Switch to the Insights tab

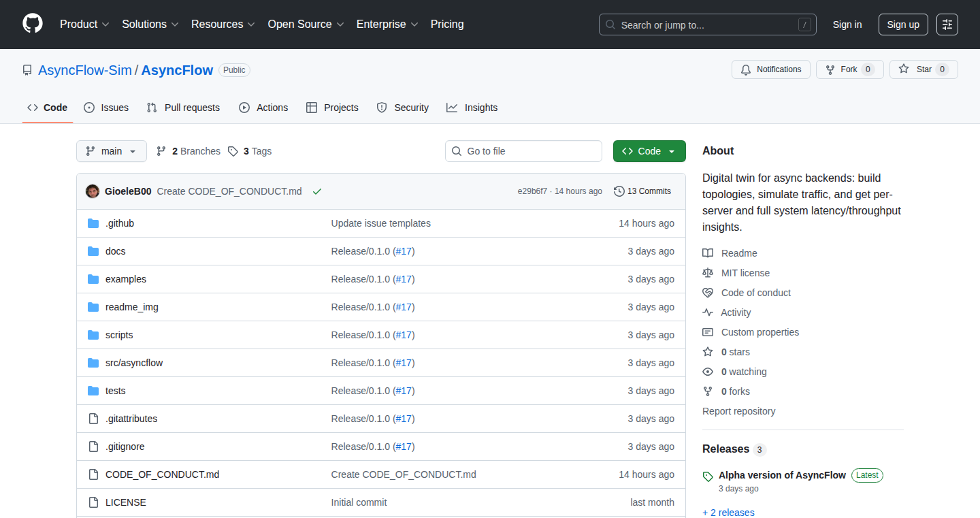(x=472, y=108)
